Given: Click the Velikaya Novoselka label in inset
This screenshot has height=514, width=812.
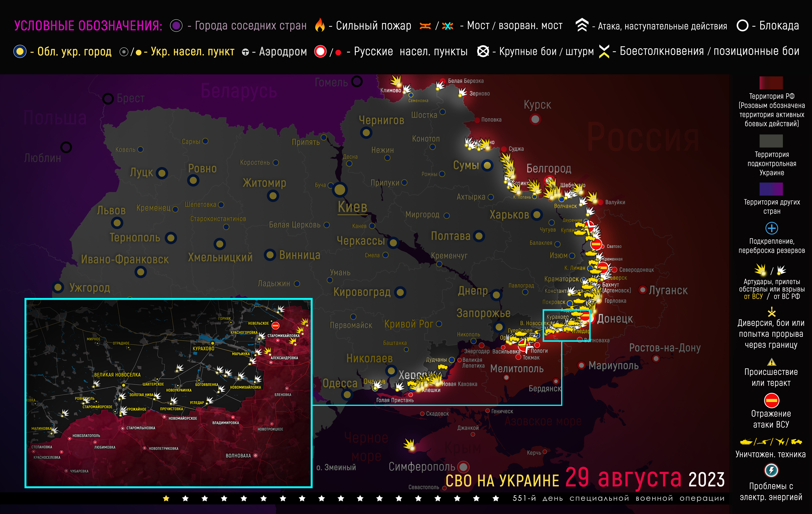Looking at the screenshot, I should tap(117, 375).
